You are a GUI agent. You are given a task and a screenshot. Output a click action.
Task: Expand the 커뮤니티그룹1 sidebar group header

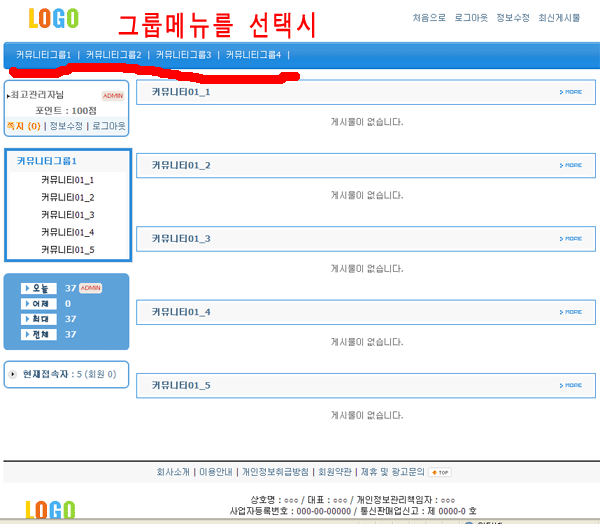[47, 161]
